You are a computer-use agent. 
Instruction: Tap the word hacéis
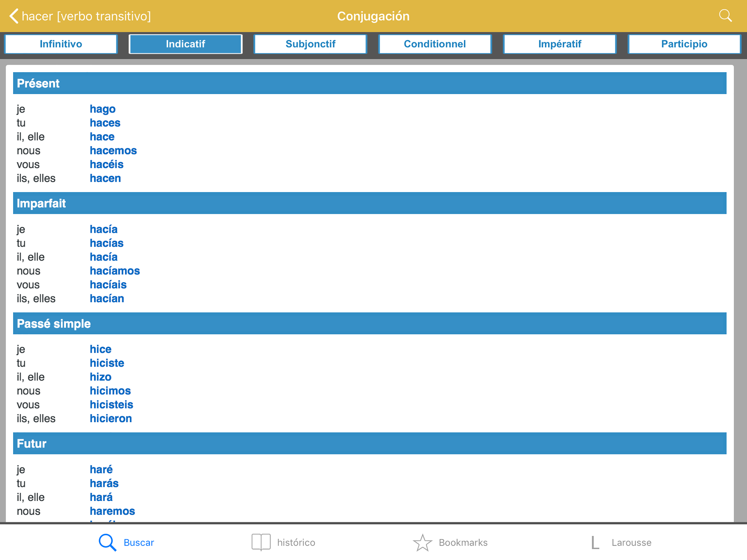[107, 165]
